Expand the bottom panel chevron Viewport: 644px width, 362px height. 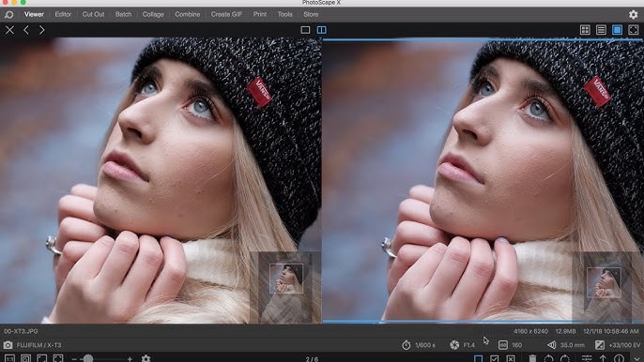(x=636, y=358)
